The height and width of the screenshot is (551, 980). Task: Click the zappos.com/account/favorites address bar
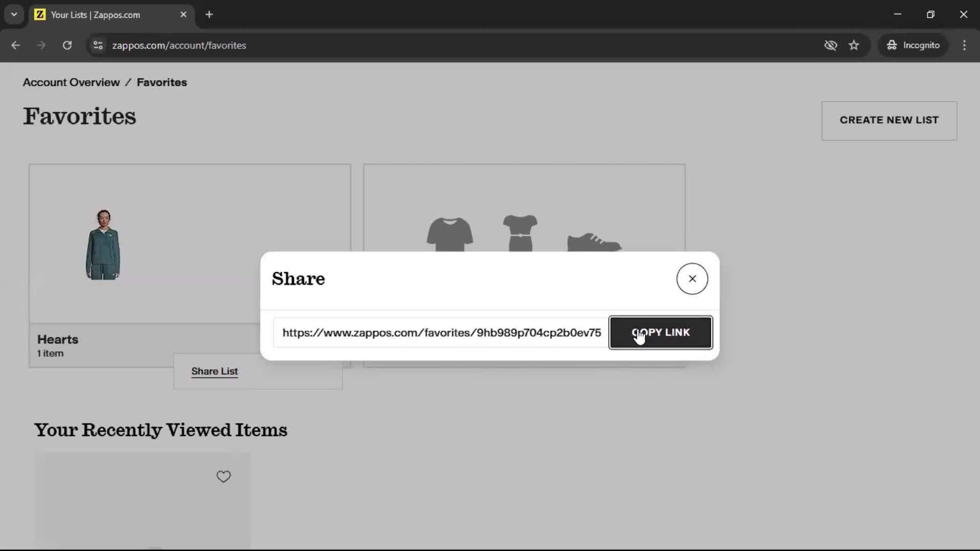click(179, 45)
